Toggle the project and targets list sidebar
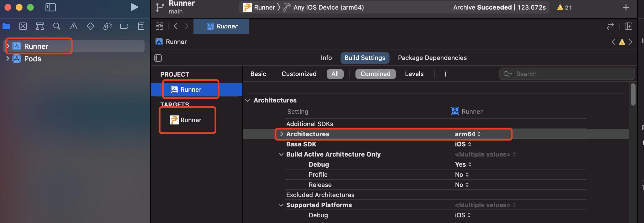Screen dimensions: 644x223 tap(158, 58)
